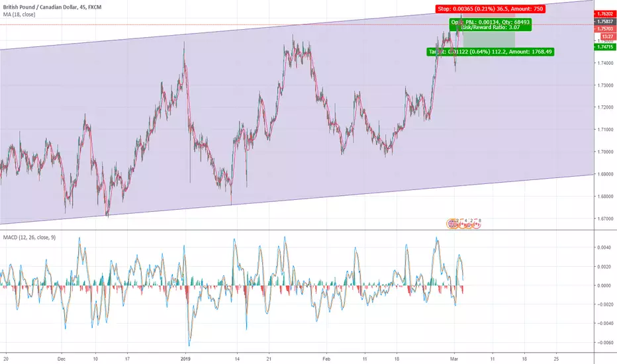The height and width of the screenshot is (364, 617).
Task: Click the 1.75703 current price tag
Action: tap(605, 28)
